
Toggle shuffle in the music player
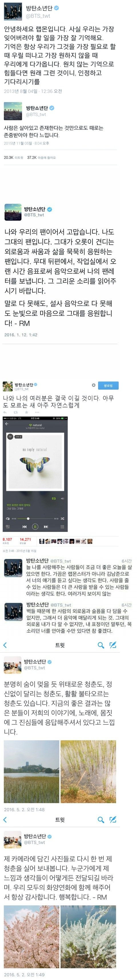click(x=62, y=518)
